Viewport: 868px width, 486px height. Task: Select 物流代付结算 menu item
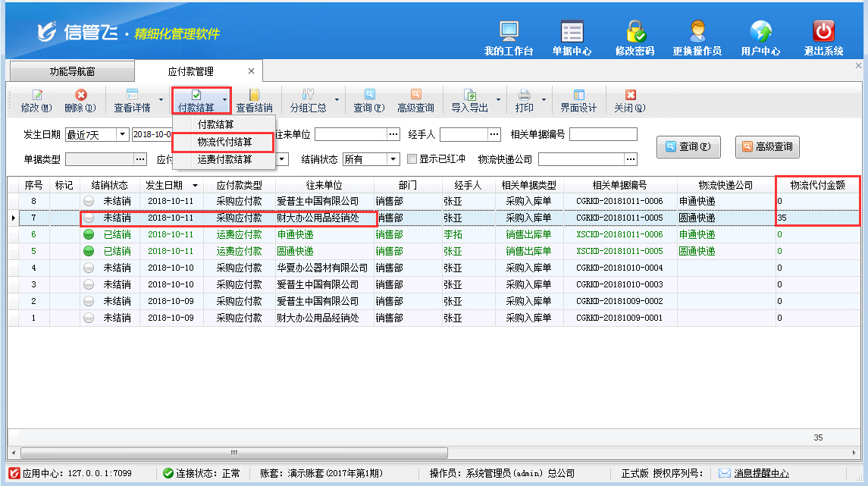coord(224,142)
